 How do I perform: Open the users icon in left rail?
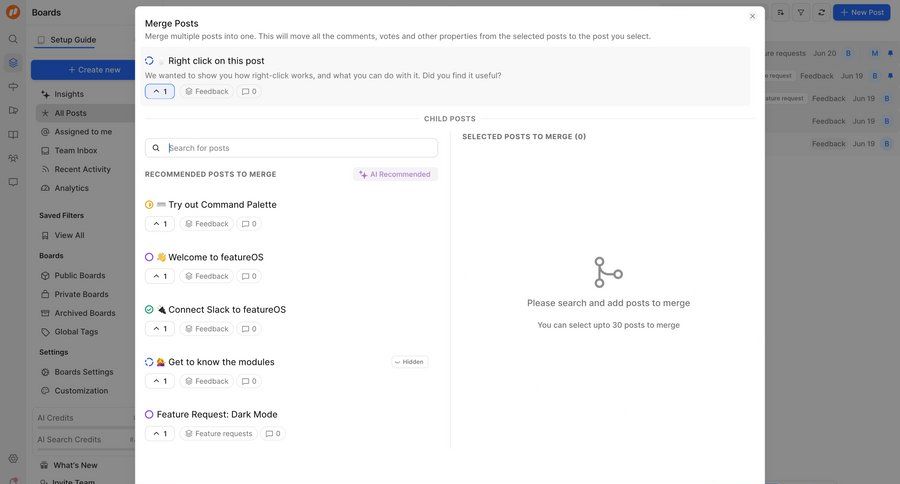13,158
